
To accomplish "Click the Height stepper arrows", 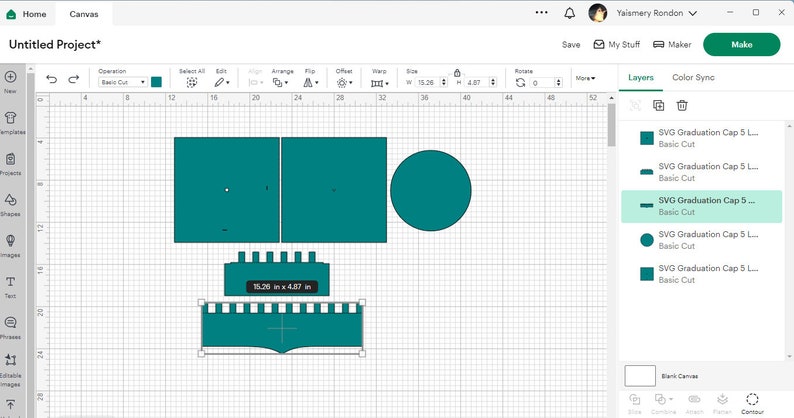I will point(493,82).
